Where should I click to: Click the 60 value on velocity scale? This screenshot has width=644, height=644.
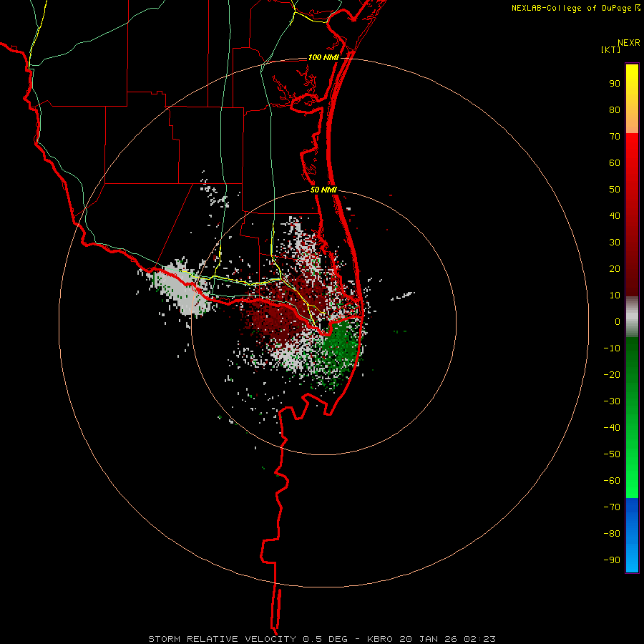point(615,162)
